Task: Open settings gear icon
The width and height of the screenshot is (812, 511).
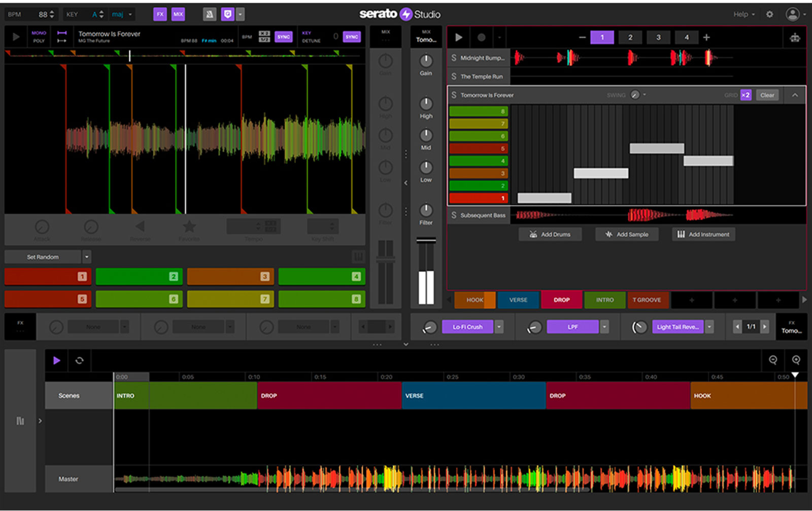Action: click(x=770, y=14)
